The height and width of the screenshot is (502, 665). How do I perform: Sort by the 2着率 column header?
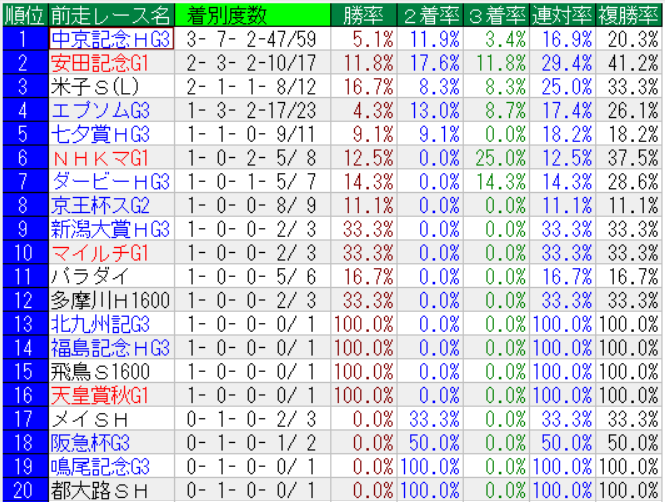(x=430, y=15)
